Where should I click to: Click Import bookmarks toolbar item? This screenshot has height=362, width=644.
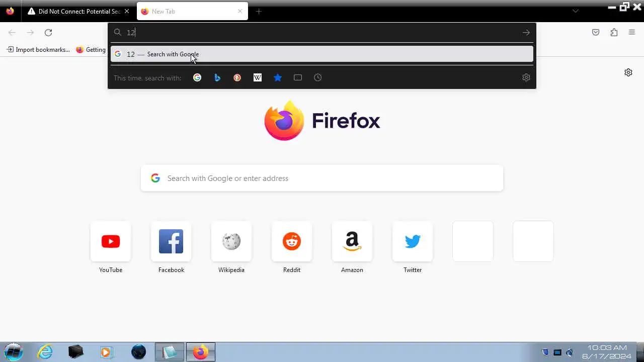(x=38, y=50)
